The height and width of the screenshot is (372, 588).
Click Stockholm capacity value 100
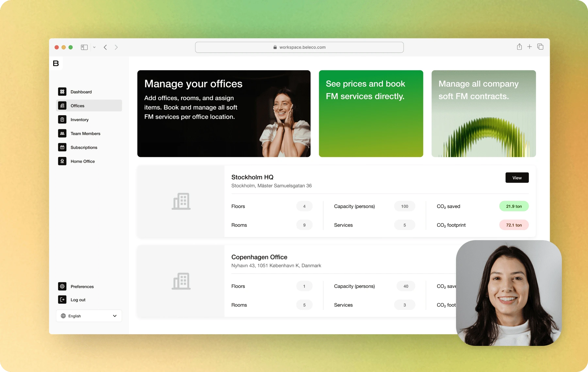404,206
